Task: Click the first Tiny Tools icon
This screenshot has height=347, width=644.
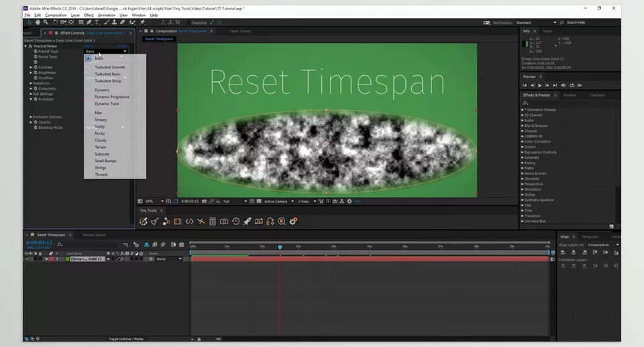Action: point(143,221)
